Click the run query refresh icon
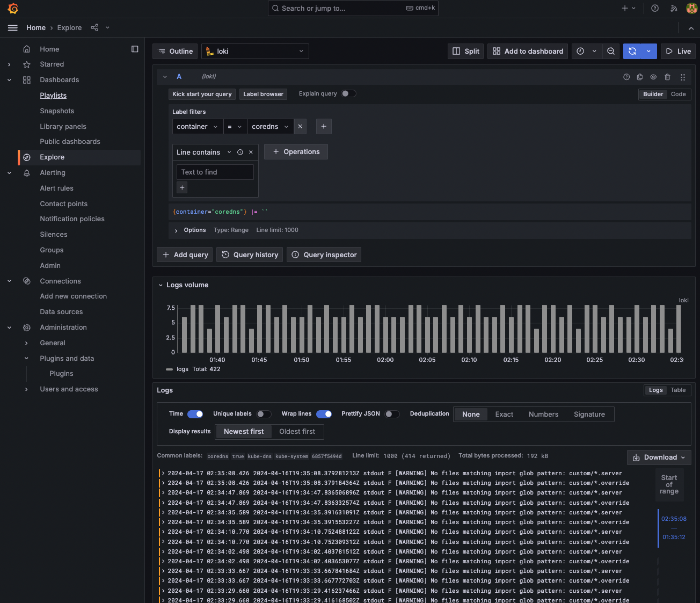 pyautogui.click(x=632, y=51)
